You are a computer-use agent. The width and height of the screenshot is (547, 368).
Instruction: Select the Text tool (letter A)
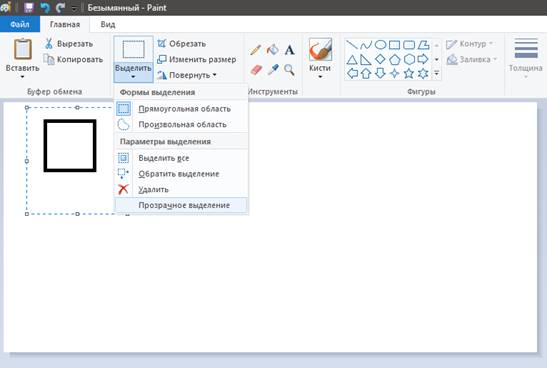[289, 50]
